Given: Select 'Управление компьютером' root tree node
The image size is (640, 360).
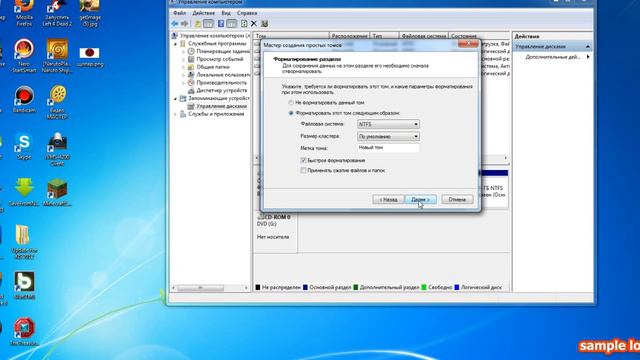Looking at the screenshot, I should point(211,36).
